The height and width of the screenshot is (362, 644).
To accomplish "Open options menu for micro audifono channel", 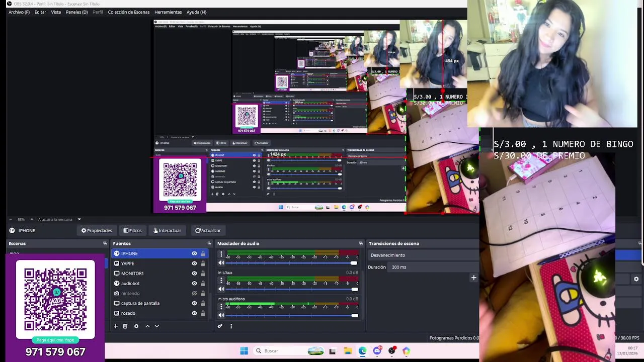I will click(221, 307).
